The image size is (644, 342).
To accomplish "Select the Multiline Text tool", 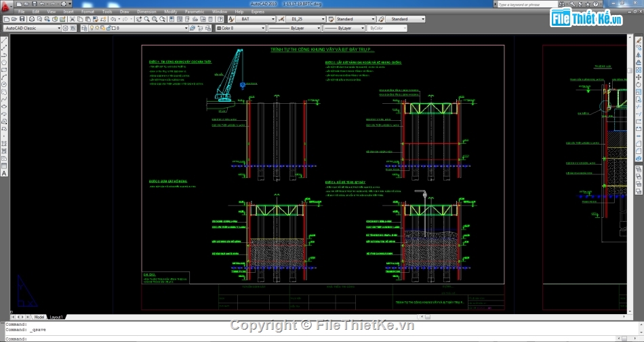I will coord(5,174).
